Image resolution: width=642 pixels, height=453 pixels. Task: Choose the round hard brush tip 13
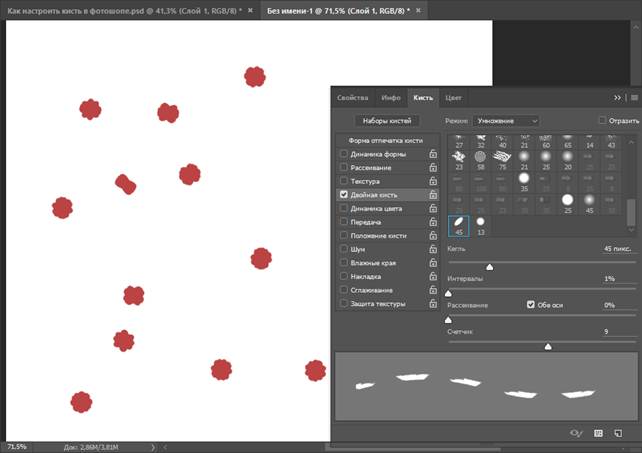pyautogui.click(x=480, y=226)
